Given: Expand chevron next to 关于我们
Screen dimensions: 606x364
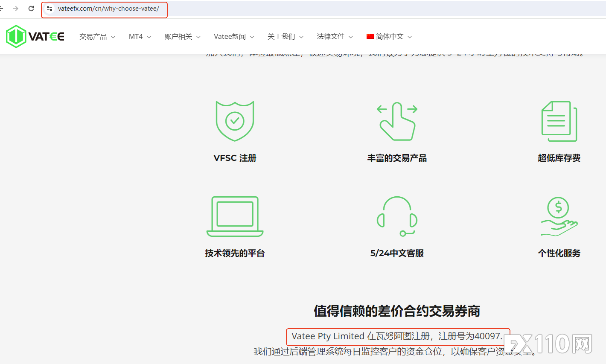Looking at the screenshot, I should (301, 37).
